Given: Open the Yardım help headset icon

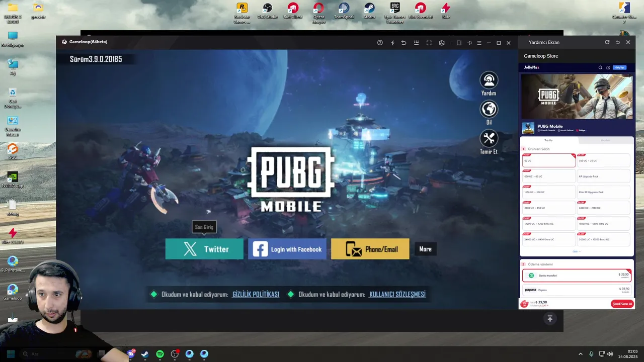Looking at the screenshot, I should pos(489,80).
